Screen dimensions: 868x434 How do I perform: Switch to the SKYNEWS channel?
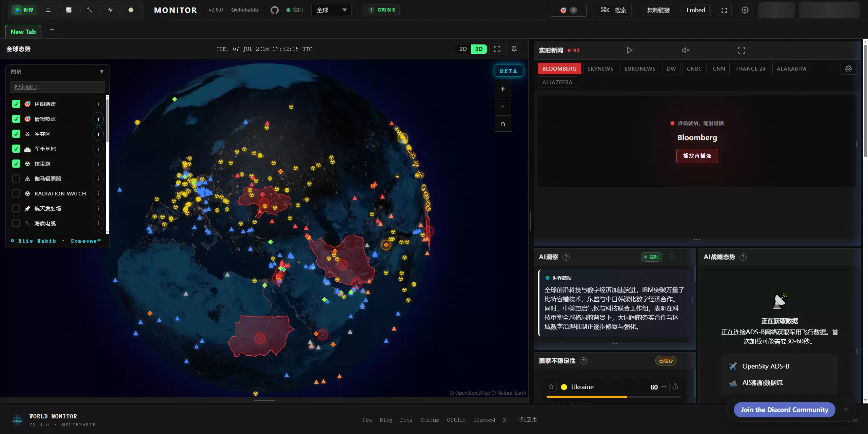pos(600,69)
